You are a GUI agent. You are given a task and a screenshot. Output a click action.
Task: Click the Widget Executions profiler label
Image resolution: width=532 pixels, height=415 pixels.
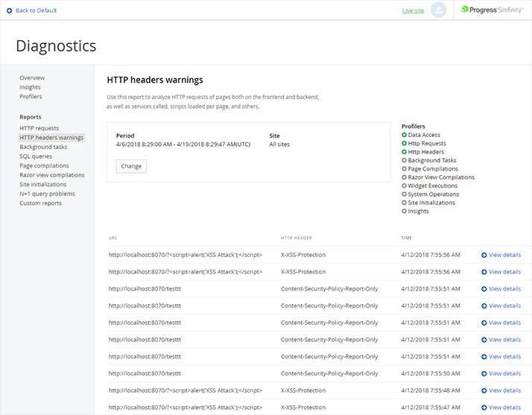[x=433, y=186]
